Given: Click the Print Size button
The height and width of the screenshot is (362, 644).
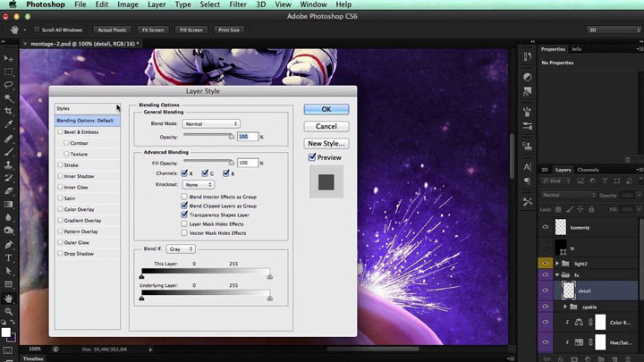Looking at the screenshot, I should click(229, 30).
